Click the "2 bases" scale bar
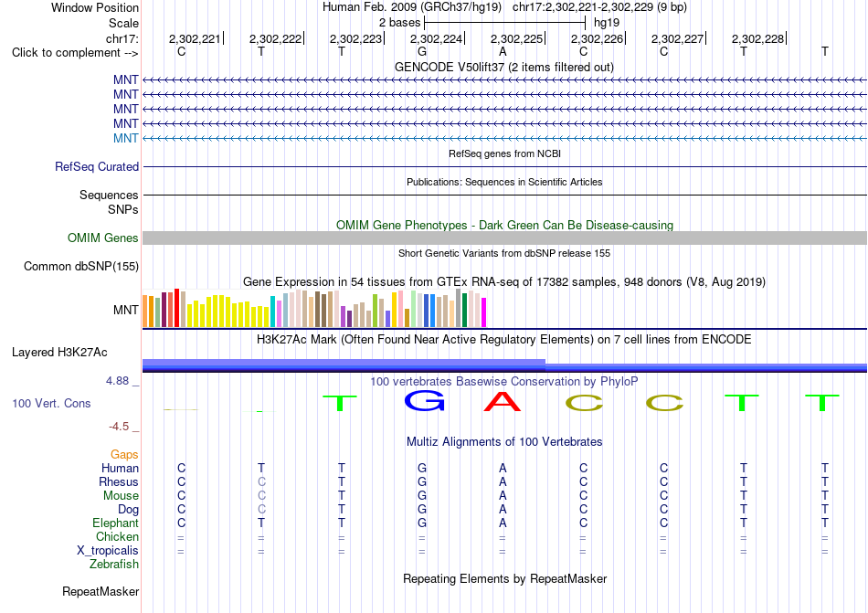The height and width of the screenshot is (613, 868). tap(504, 23)
